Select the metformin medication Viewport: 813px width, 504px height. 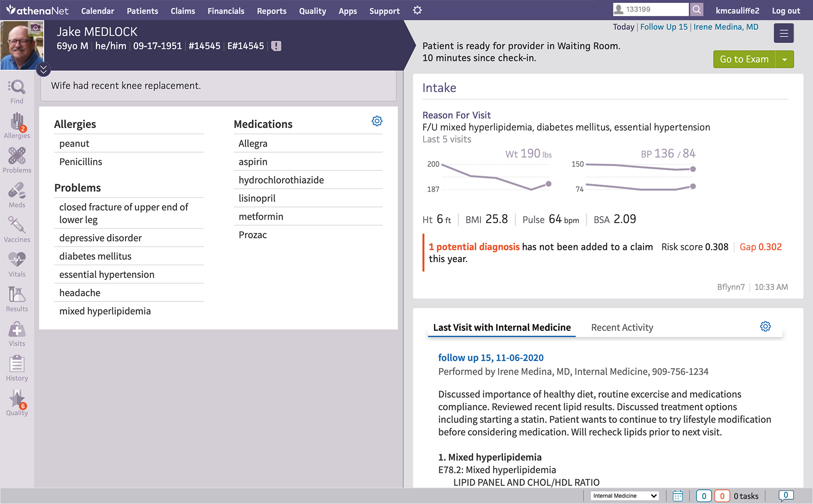point(308,216)
